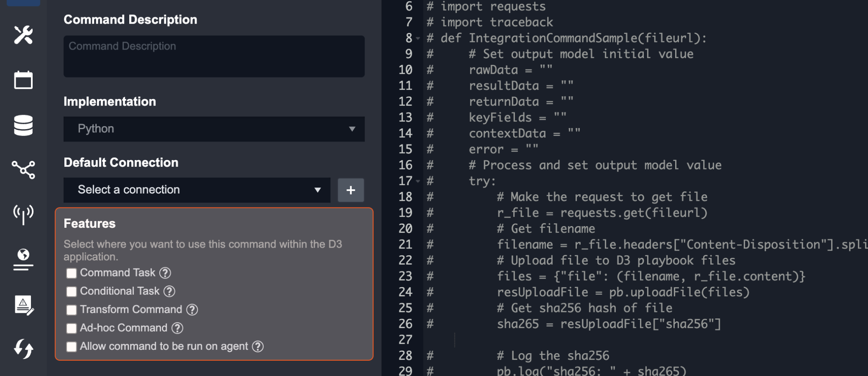This screenshot has height=376, width=868.
Task: Open the connected nodes sidebar icon
Action: click(23, 170)
